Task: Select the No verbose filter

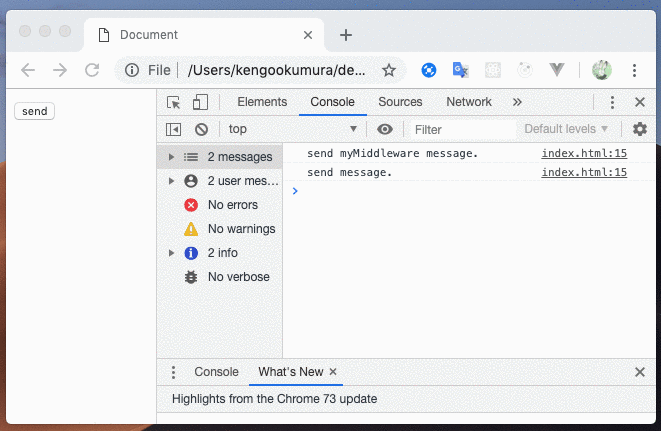Action: 220,277
